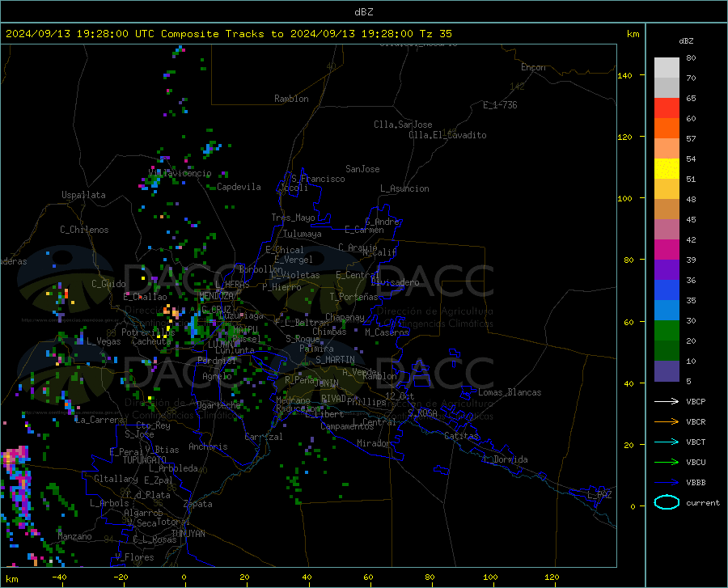The image size is (728, 588).
Task: Click the Manzano map label
Action: (x=74, y=536)
